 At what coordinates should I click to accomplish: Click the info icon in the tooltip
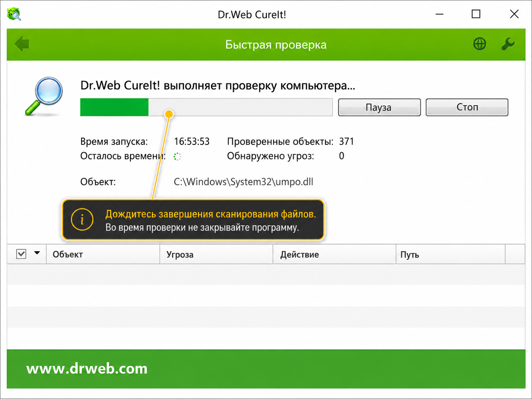[x=82, y=219]
